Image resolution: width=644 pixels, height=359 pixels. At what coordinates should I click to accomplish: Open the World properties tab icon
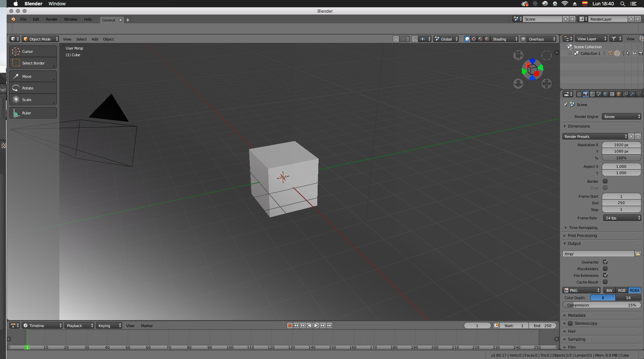click(605, 94)
